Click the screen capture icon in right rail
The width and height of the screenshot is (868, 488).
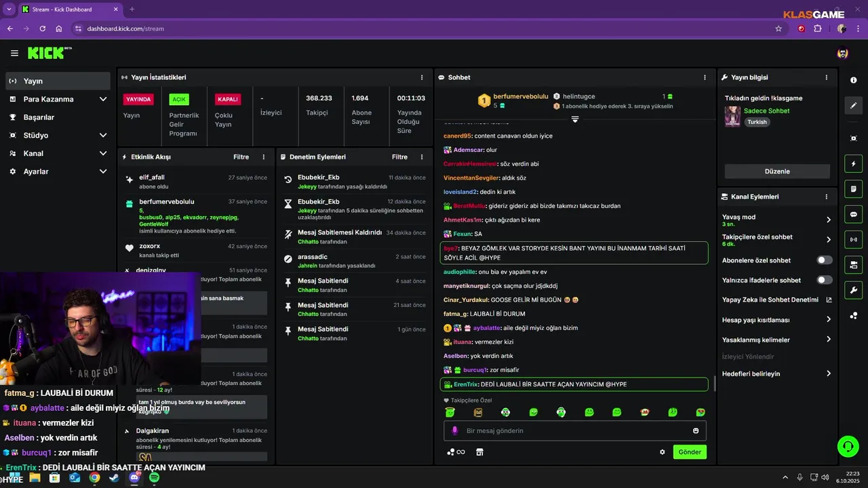(x=853, y=138)
